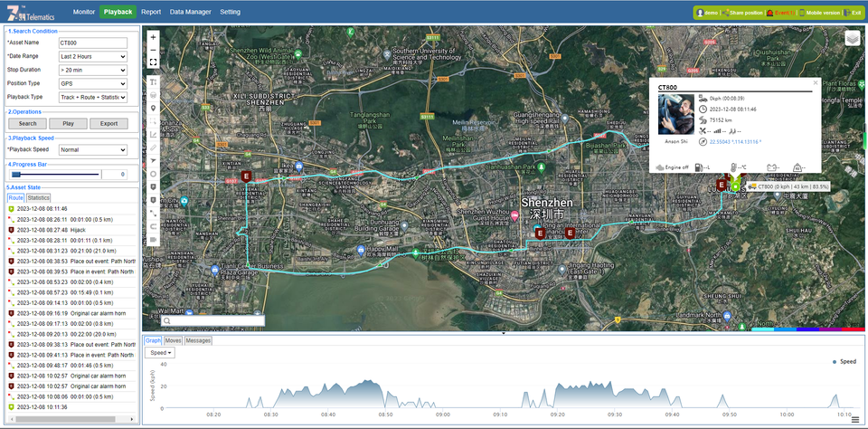The height and width of the screenshot is (429, 868).
Task: Open the Playback Speed dropdown
Action: click(92, 150)
